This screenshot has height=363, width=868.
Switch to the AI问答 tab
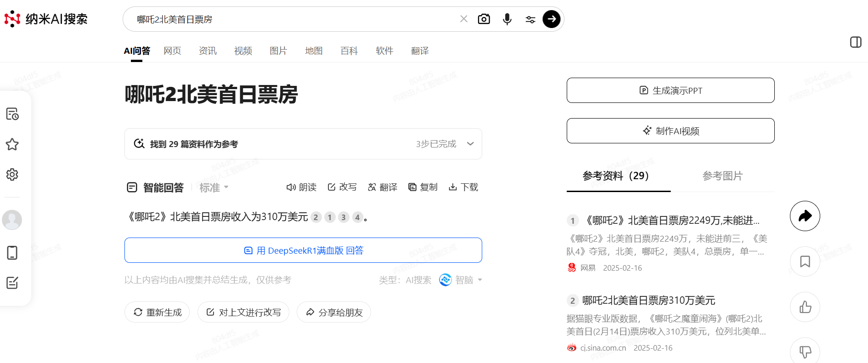point(137,51)
